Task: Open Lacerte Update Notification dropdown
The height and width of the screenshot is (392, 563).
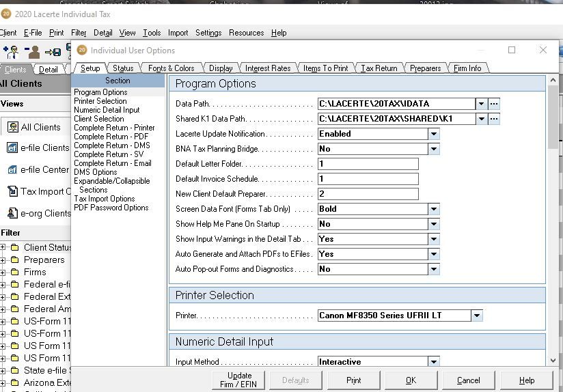Action: (x=434, y=134)
